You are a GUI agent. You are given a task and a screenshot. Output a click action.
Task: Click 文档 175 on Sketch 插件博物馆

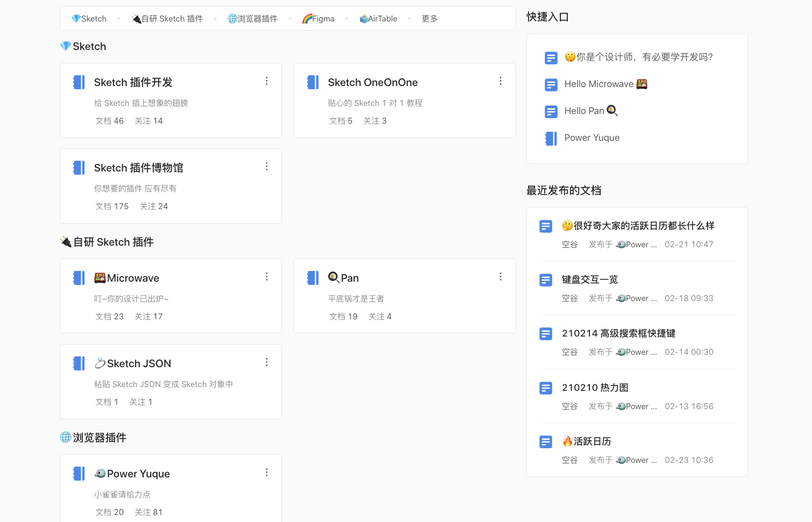click(112, 206)
